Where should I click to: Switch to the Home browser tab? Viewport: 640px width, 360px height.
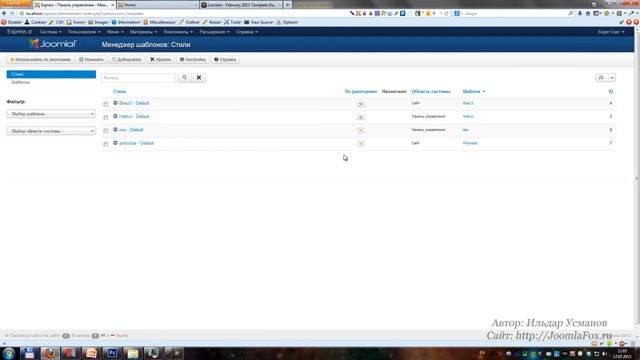coord(157,5)
